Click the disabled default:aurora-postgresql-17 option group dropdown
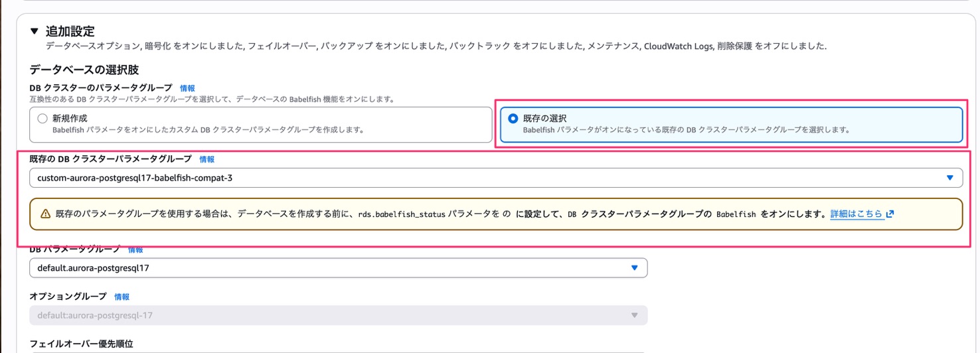This screenshot has width=980, height=353. (332, 315)
